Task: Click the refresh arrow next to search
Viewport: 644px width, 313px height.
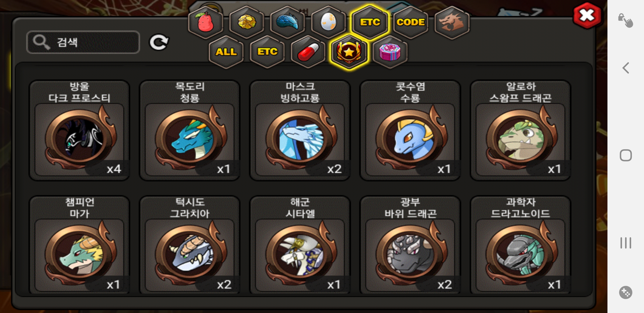Action: click(159, 42)
